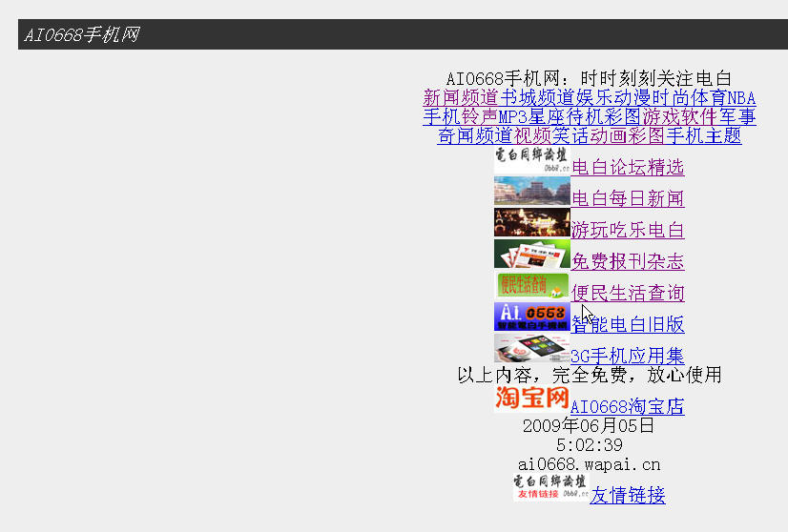This screenshot has width=788, height=532.
Task: Open the 电白每日新闻 text link
Action: click(628, 199)
